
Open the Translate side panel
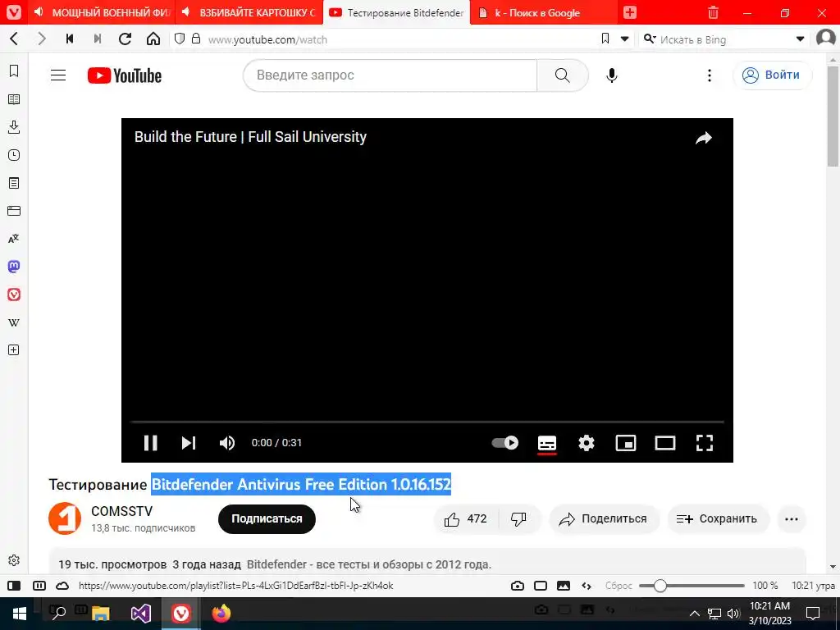[x=14, y=239]
